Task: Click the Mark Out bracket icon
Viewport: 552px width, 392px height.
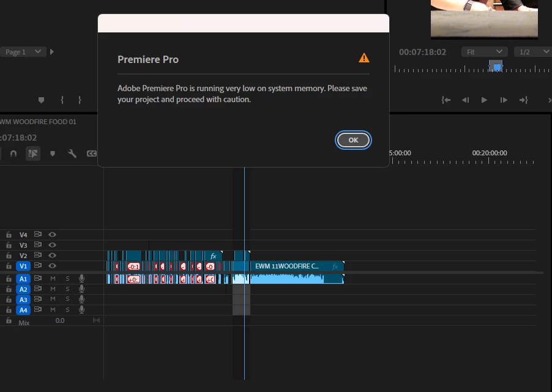Action: pos(80,100)
